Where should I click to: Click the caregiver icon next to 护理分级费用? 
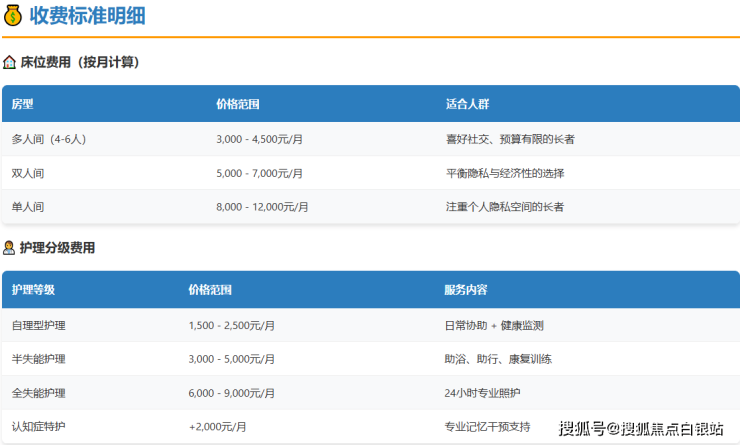click(9, 248)
